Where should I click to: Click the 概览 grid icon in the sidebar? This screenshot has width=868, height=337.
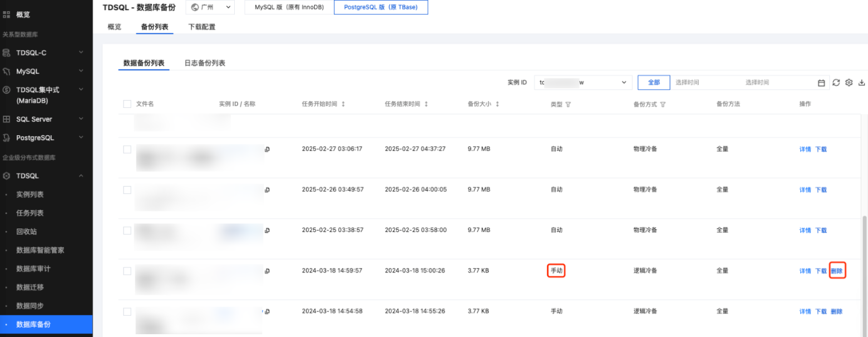pos(7,15)
